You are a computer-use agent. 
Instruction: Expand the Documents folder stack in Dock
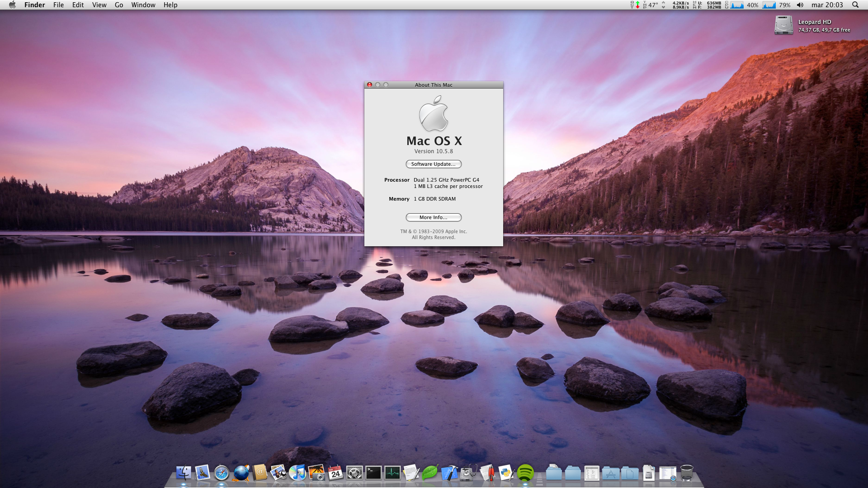pos(629,474)
